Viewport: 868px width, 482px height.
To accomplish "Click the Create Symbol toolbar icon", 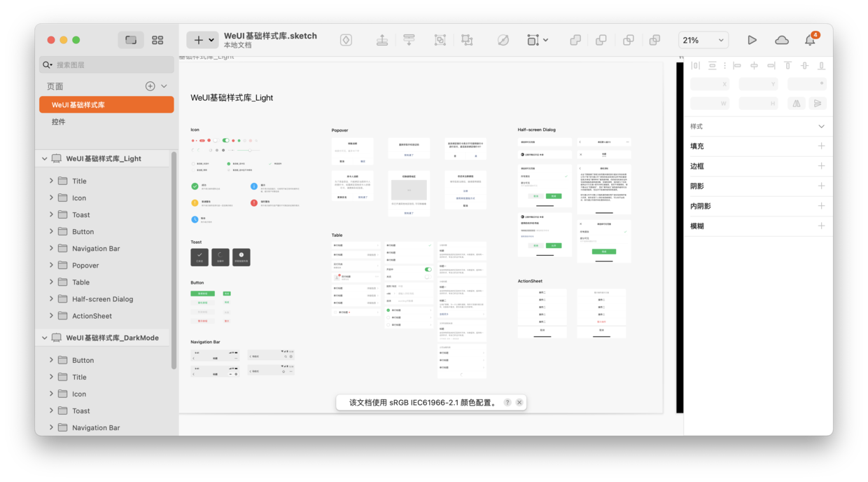I will click(x=346, y=40).
